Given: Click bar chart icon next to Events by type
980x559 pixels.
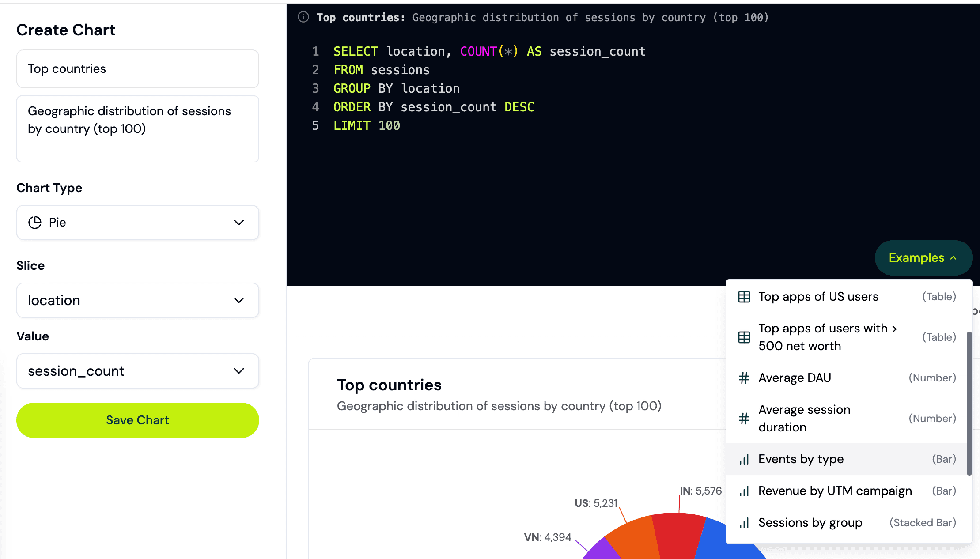Looking at the screenshot, I should pos(744,459).
